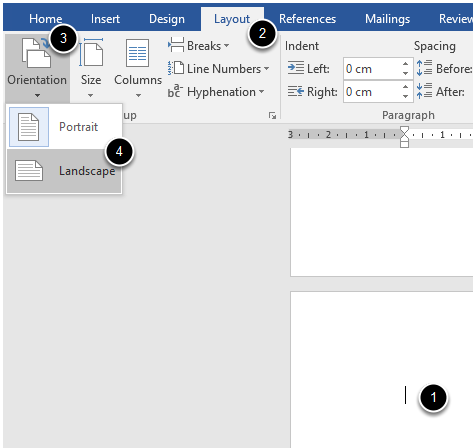Click the first line indent ruler marker
The width and height of the screenshot is (473, 448).
pos(404,130)
